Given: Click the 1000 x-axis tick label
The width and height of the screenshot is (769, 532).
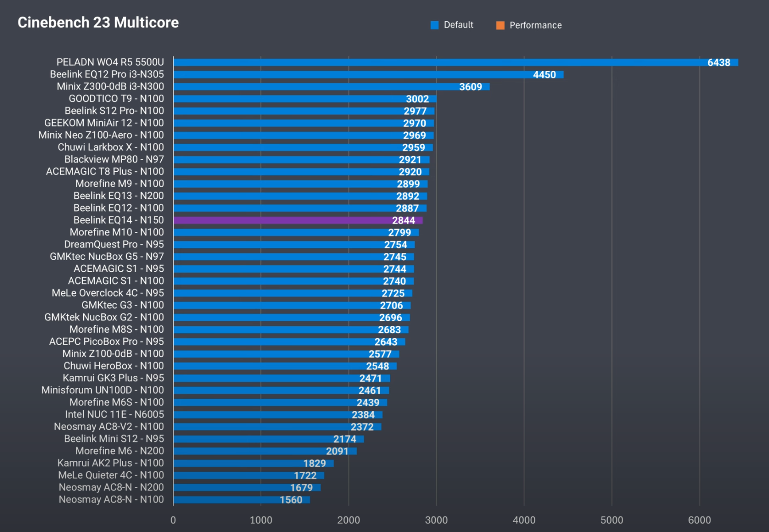Looking at the screenshot, I should pos(261,520).
